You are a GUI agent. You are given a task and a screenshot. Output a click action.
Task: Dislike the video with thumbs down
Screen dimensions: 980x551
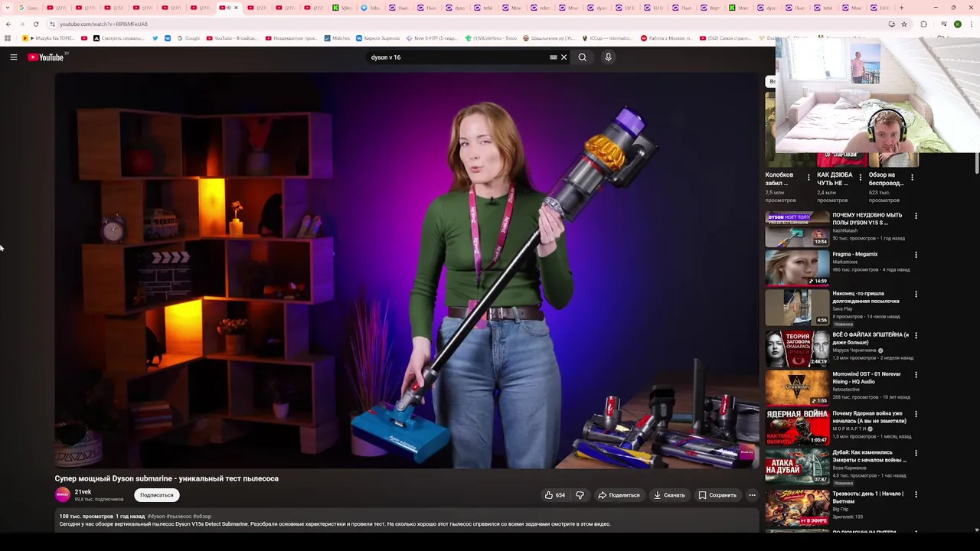tap(580, 495)
